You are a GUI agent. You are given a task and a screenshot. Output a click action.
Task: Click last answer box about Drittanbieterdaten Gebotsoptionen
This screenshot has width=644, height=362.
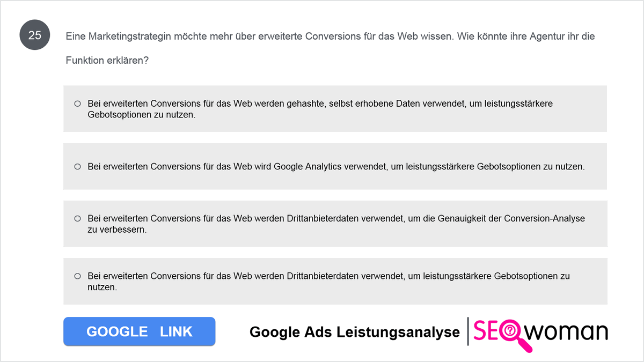335,281
